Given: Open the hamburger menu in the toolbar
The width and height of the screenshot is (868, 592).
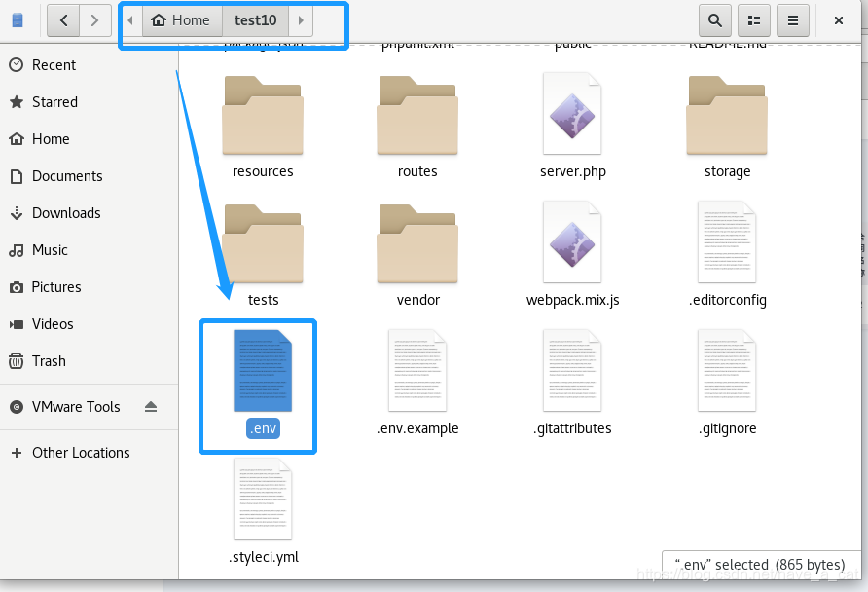Looking at the screenshot, I should tap(794, 19).
